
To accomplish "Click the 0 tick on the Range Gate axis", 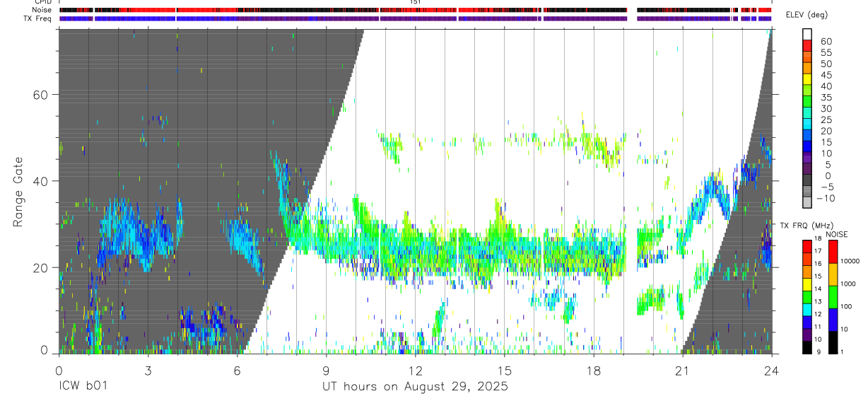I will click(44, 349).
